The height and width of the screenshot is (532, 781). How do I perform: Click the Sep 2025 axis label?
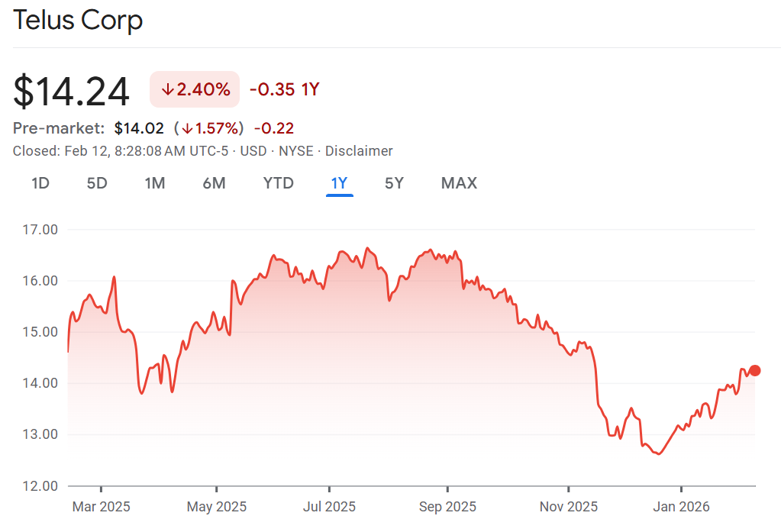tap(448, 506)
